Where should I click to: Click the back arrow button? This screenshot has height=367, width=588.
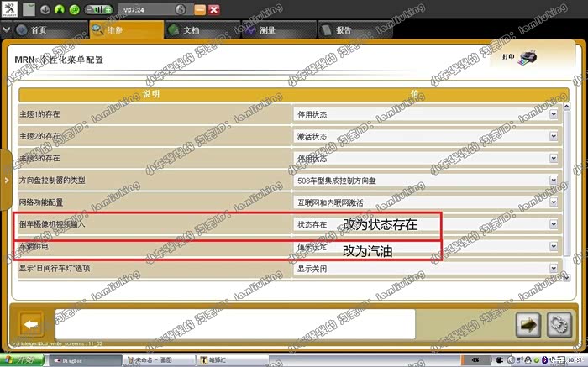(32, 325)
